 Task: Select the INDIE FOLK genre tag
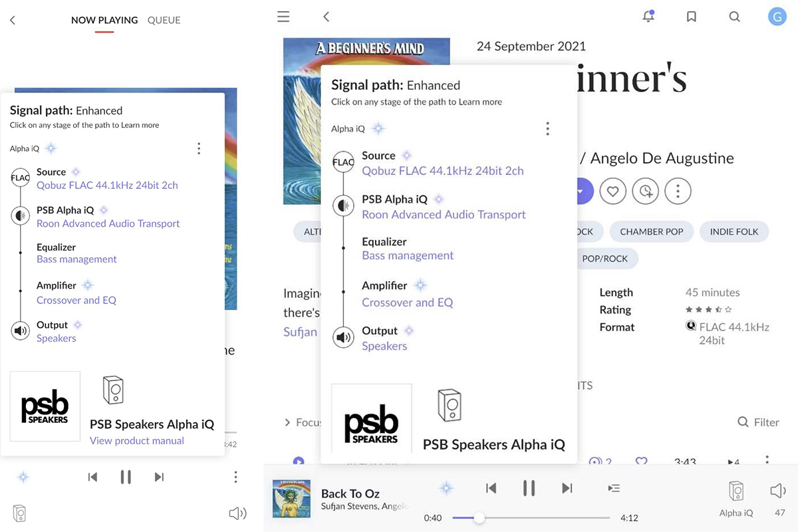pos(734,232)
